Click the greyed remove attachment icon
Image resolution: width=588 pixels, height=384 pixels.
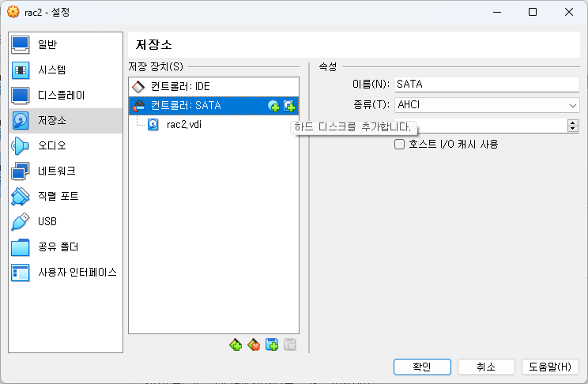coord(290,344)
